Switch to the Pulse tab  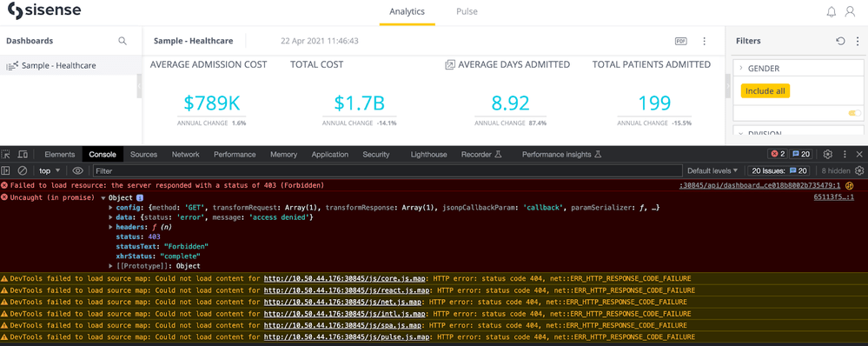467,11
